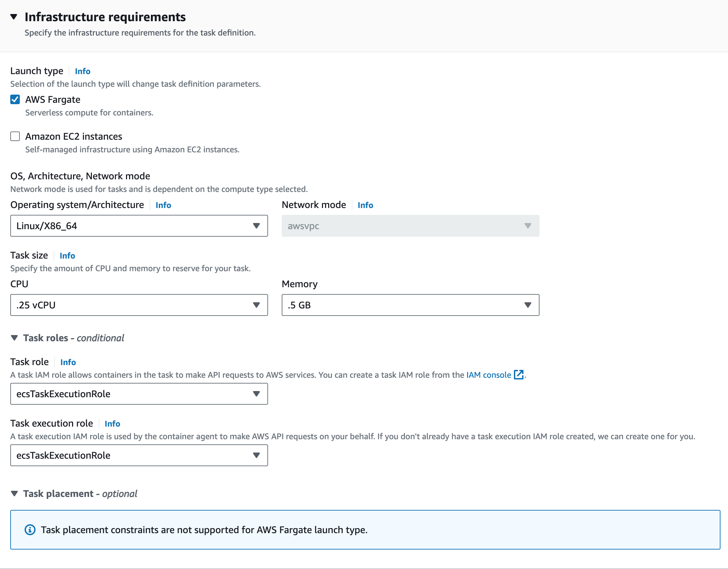Open the .25 vCPU CPU dropdown
The width and height of the screenshot is (728, 569).
pyautogui.click(x=139, y=305)
